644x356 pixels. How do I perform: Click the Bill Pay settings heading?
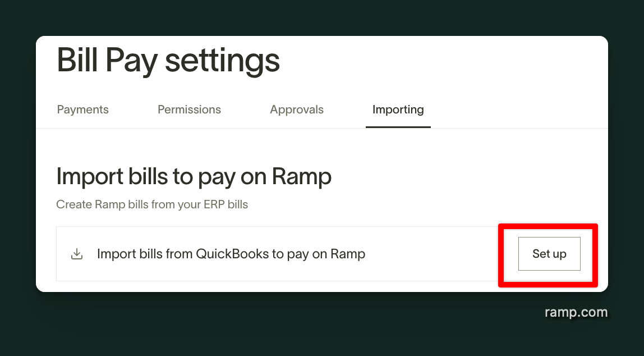pos(168,61)
